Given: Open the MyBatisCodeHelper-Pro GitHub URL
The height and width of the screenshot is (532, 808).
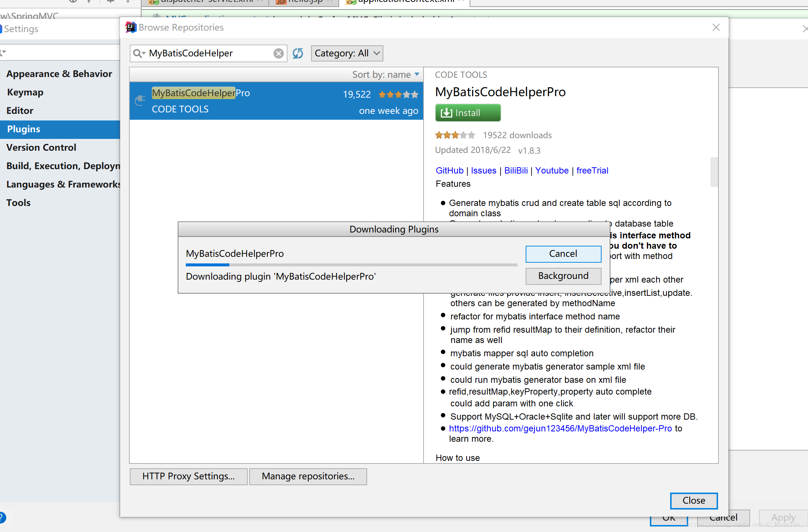Looking at the screenshot, I should [x=560, y=428].
